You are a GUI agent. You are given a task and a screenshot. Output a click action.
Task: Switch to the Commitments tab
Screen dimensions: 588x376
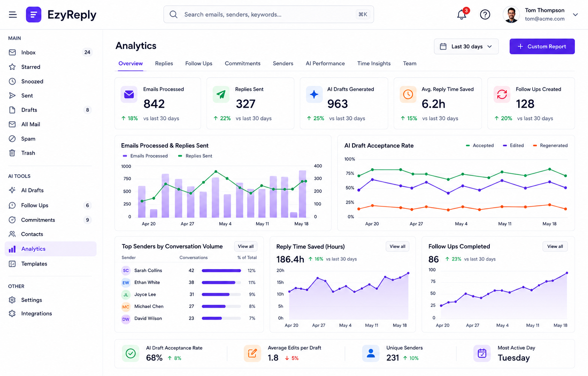243,63
